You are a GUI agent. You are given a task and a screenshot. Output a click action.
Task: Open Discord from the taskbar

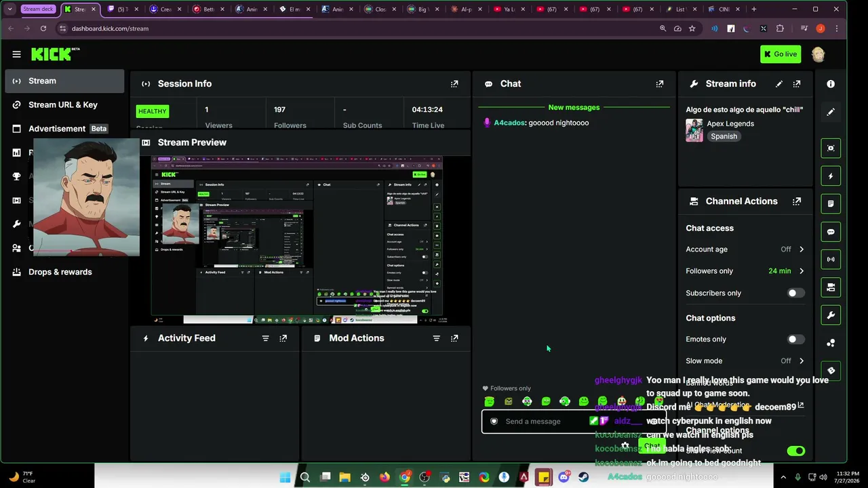pyautogui.click(x=564, y=477)
